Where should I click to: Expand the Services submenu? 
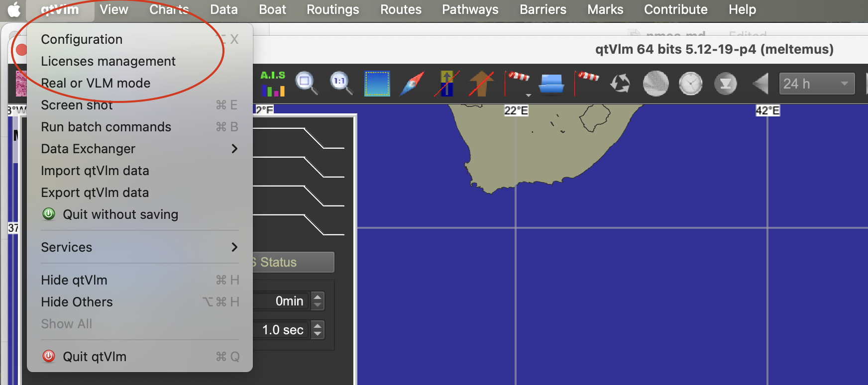(x=140, y=247)
